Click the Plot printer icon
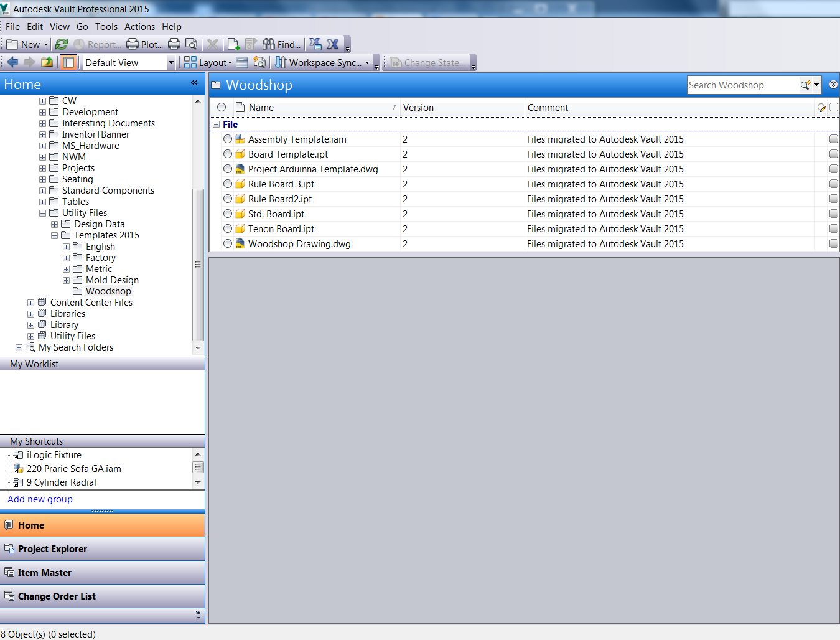 pos(133,44)
